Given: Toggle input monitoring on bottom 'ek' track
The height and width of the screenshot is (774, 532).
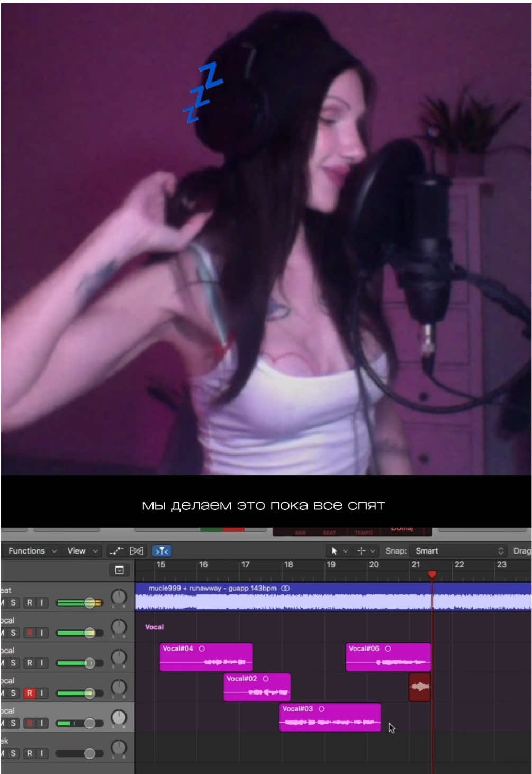Looking at the screenshot, I should [42, 753].
